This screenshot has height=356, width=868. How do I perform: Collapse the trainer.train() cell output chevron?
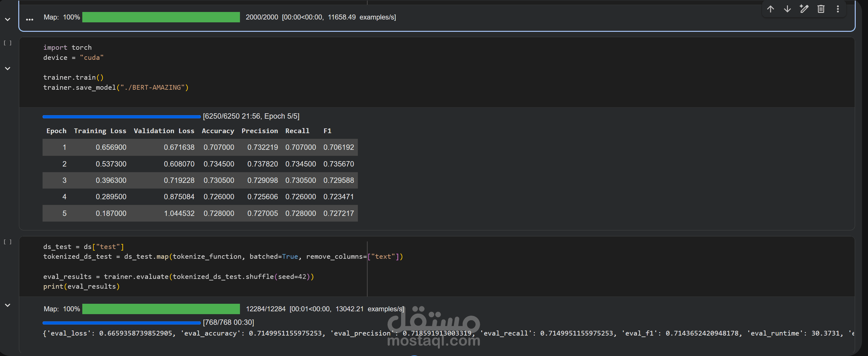pos(8,69)
